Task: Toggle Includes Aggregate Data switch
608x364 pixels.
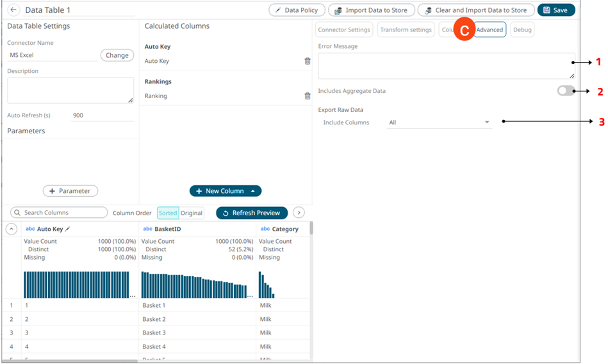Action: point(566,91)
